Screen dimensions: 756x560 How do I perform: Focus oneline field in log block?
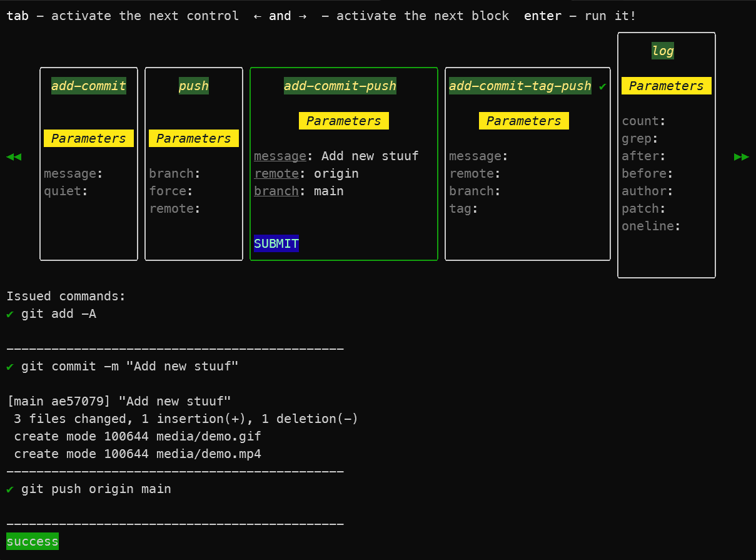(x=652, y=226)
